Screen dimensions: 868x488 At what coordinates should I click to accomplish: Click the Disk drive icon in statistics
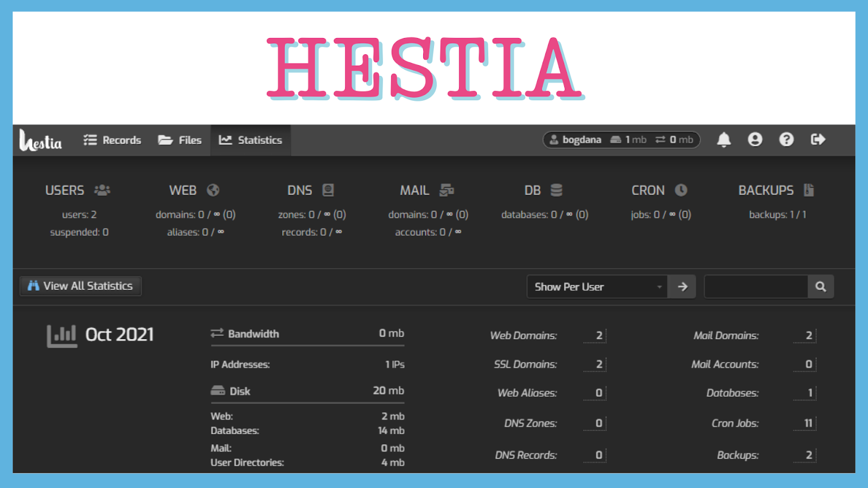218,391
